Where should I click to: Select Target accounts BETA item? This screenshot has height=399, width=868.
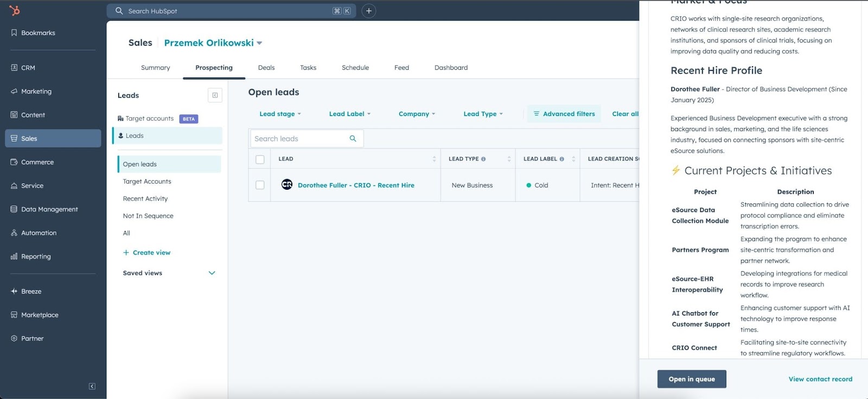tap(158, 119)
